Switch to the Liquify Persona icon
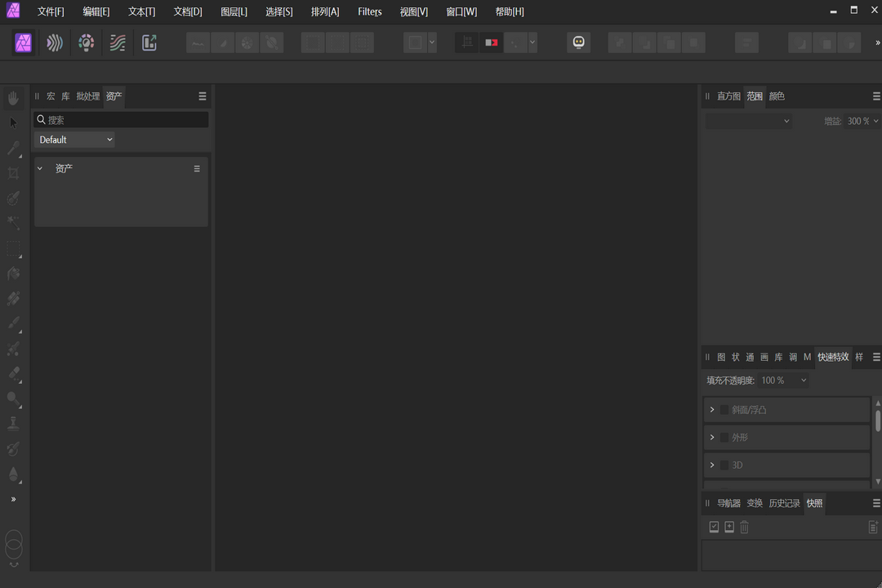 (55, 43)
